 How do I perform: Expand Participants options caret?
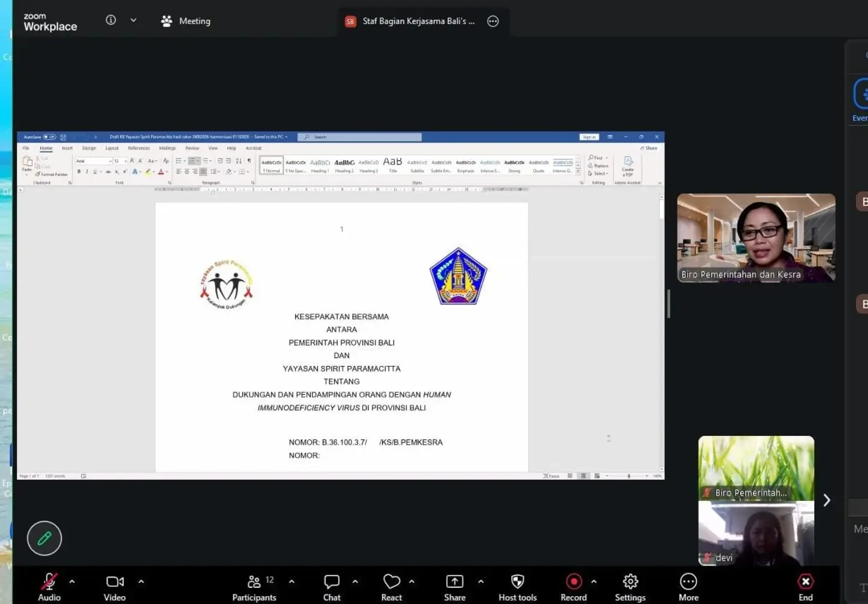tap(292, 582)
